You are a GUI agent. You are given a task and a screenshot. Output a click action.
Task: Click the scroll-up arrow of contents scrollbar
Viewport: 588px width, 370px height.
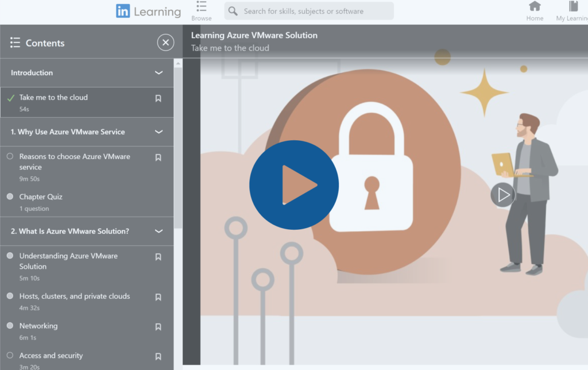click(x=178, y=63)
